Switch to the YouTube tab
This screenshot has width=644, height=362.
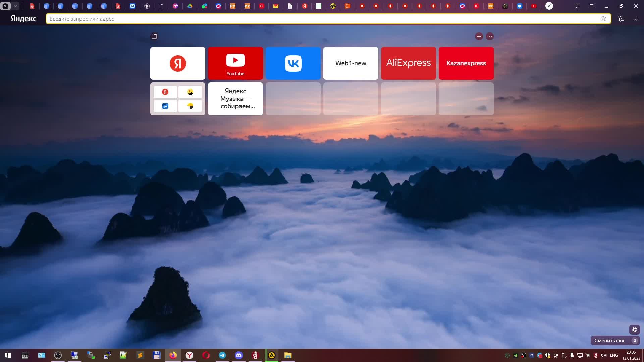pos(534,6)
